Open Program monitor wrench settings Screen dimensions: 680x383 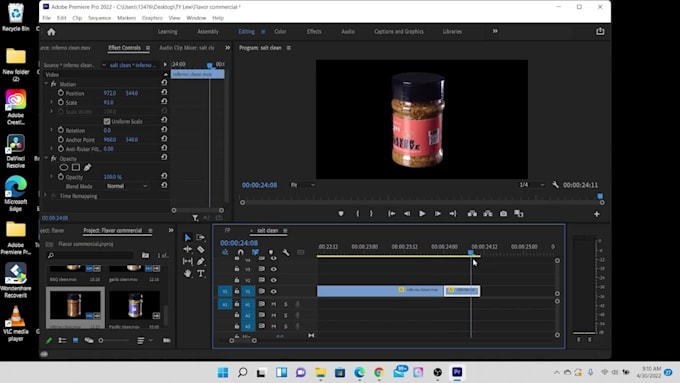tap(556, 185)
